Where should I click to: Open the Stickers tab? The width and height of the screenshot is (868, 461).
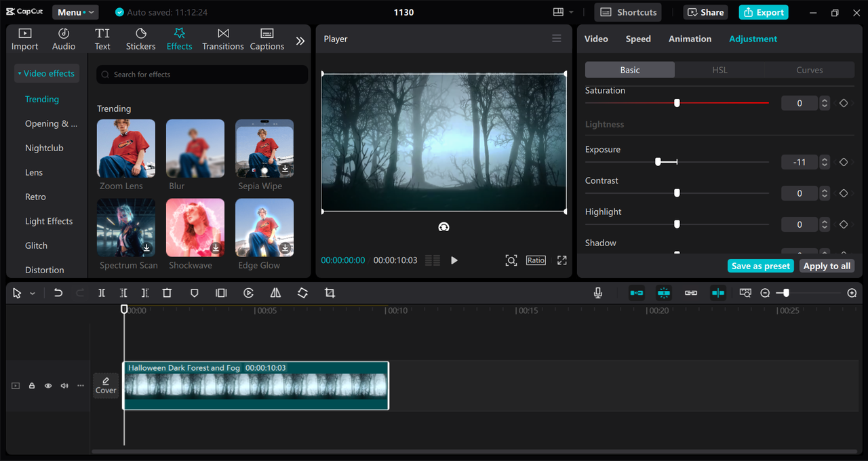coord(141,39)
